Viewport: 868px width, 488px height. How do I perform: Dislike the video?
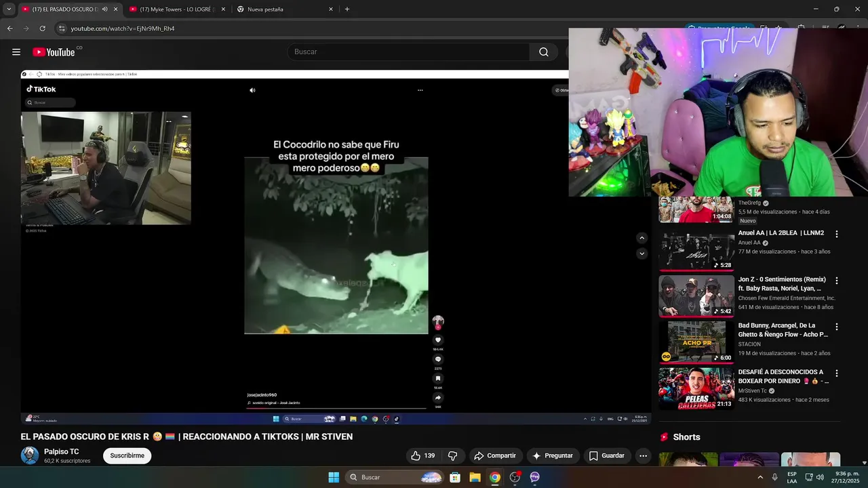[452, 455]
